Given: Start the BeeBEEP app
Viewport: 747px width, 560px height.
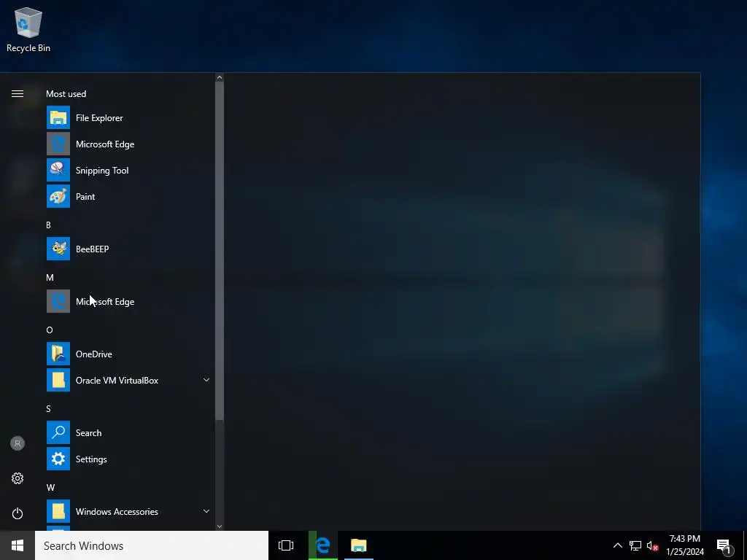Looking at the screenshot, I should click(x=128, y=249).
